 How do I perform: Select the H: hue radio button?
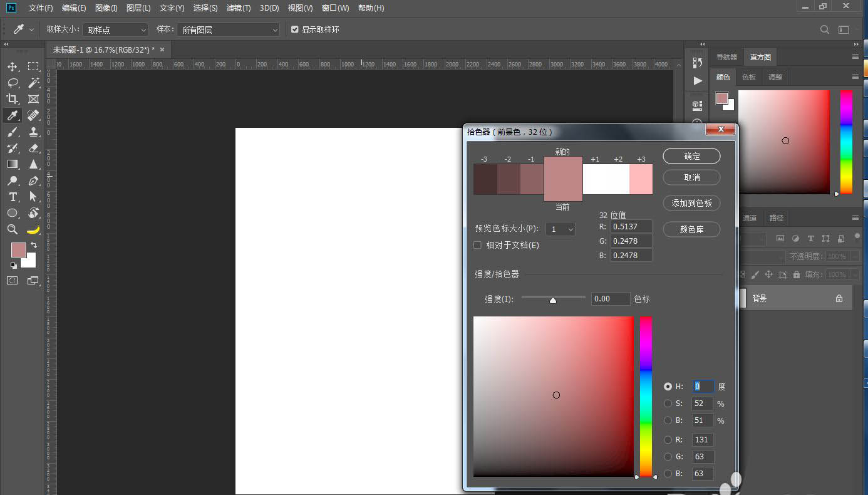pyautogui.click(x=668, y=387)
